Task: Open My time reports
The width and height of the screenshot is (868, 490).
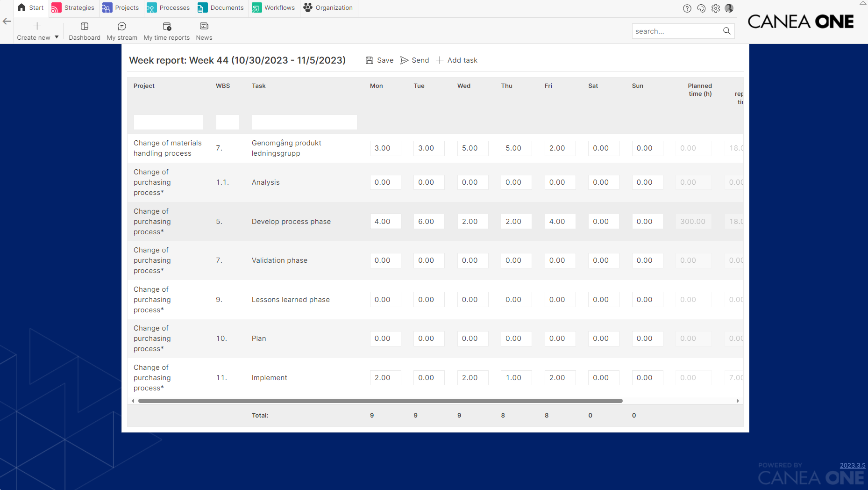Action: tap(167, 31)
